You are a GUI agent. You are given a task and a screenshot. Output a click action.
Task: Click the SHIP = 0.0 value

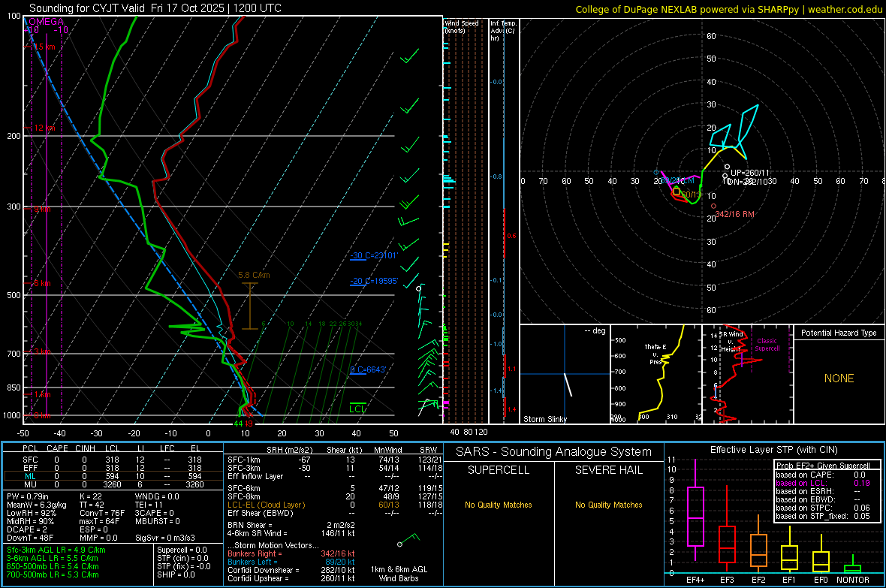pyautogui.click(x=176, y=574)
